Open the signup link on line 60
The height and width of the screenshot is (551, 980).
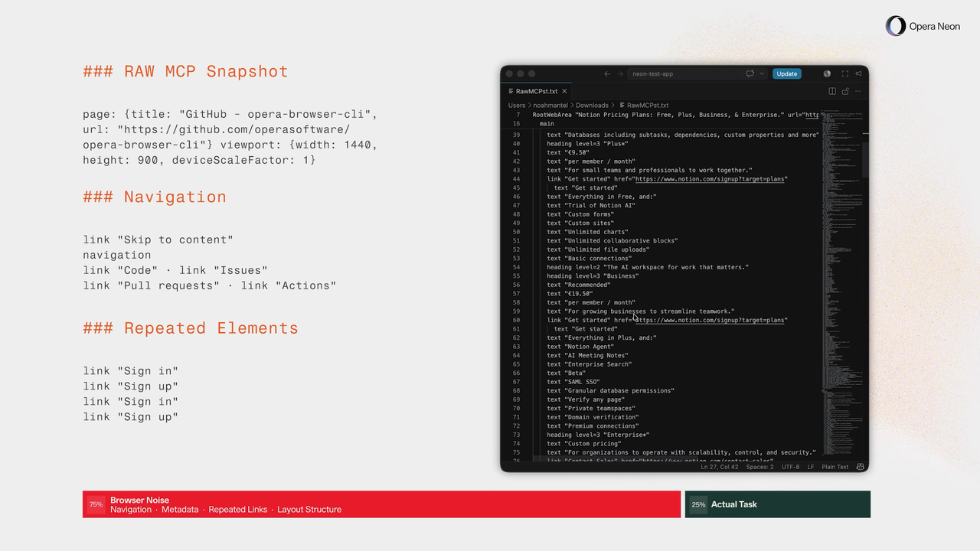coord(711,320)
